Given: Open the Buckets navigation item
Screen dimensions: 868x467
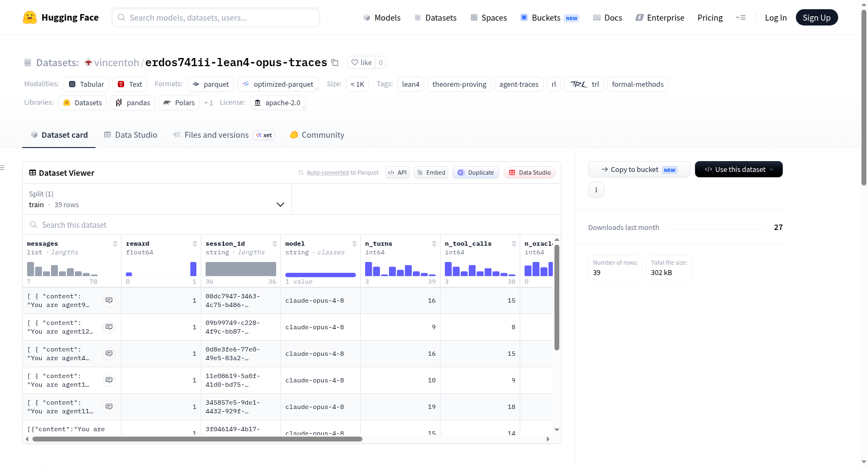Looking at the screenshot, I should coord(550,17).
